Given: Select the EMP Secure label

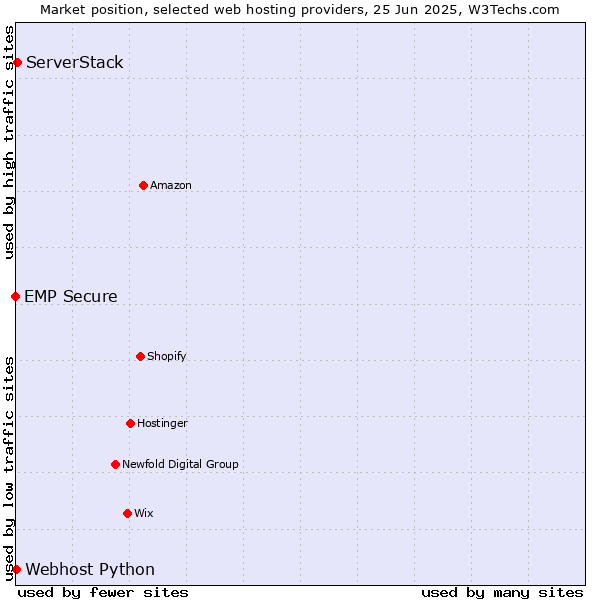Looking at the screenshot, I should point(71,297).
